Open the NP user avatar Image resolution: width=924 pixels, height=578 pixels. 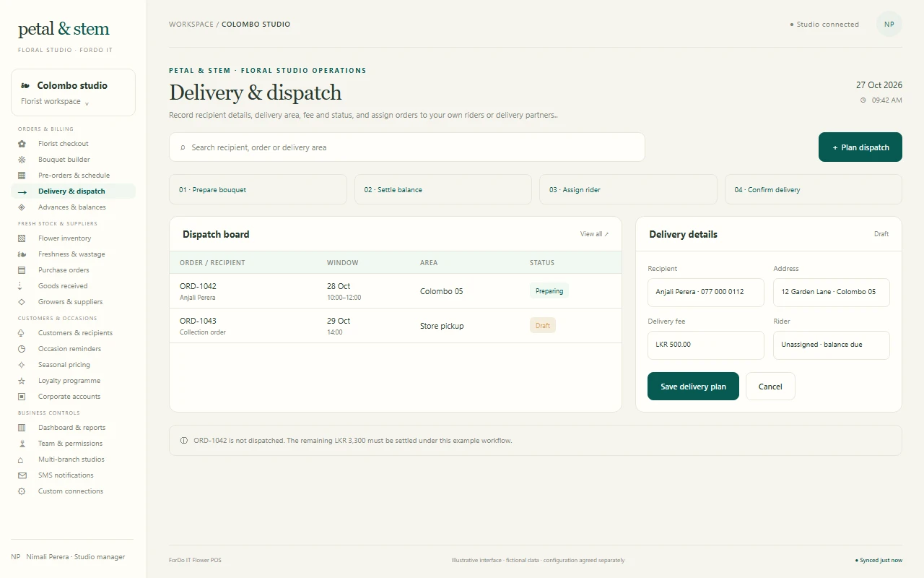tap(889, 25)
